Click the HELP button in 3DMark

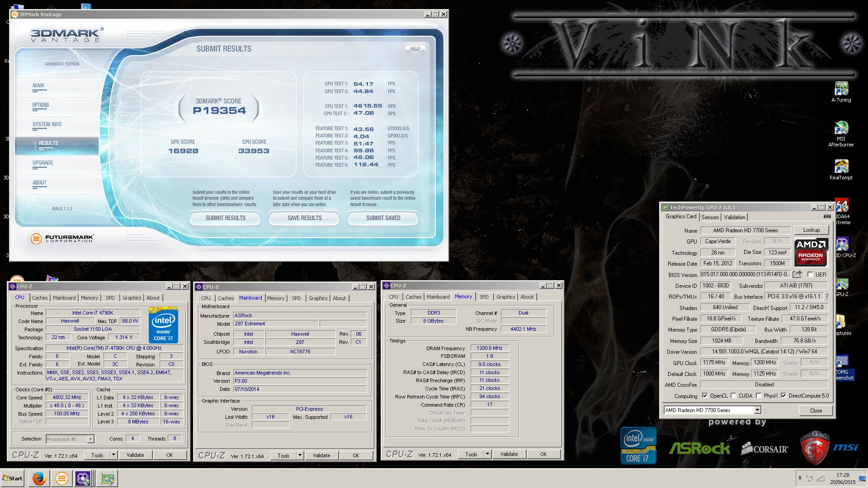click(415, 48)
